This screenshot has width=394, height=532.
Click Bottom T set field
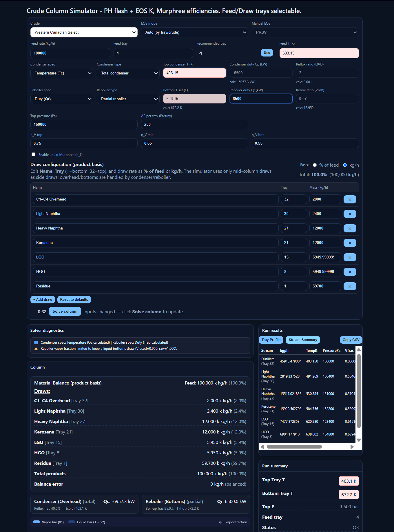tap(195, 99)
